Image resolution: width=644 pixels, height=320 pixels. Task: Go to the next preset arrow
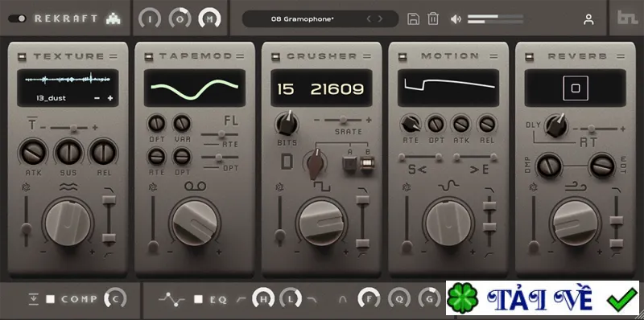[x=380, y=18]
